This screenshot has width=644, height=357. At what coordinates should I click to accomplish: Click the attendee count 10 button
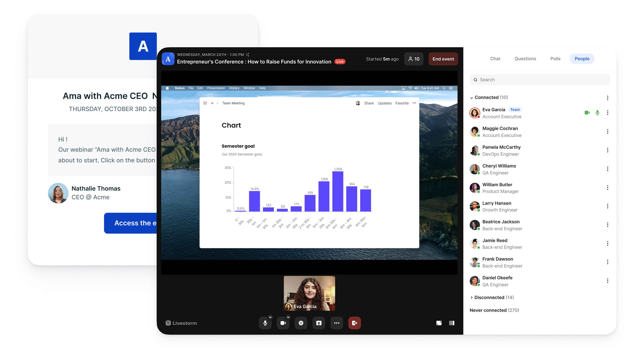[x=414, y=59]
